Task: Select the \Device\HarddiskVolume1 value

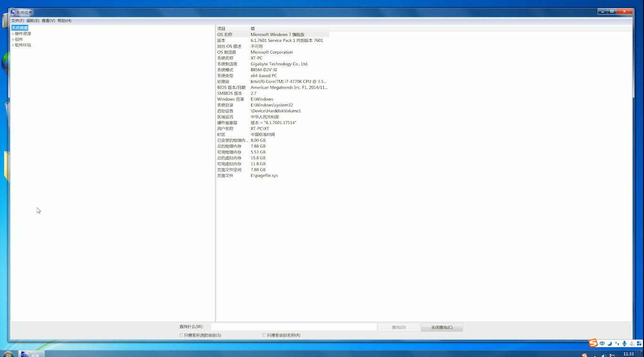Action: pyautogui.click(x=275, y=111)
